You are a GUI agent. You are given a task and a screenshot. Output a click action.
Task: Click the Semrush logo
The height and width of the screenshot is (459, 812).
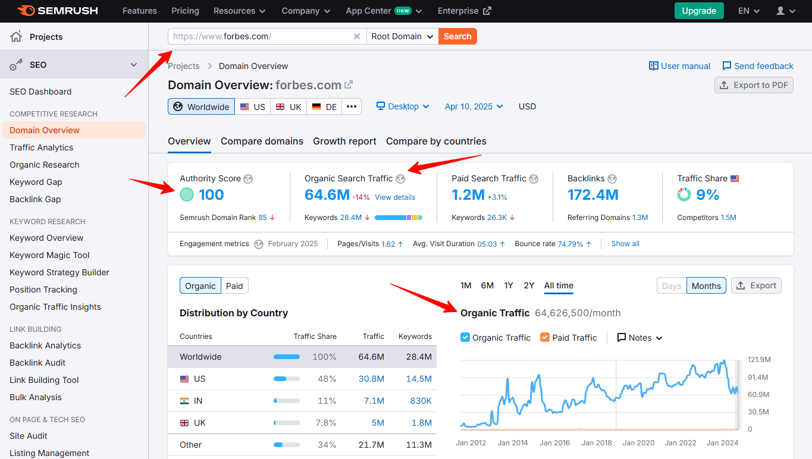(x=57, y=10)
